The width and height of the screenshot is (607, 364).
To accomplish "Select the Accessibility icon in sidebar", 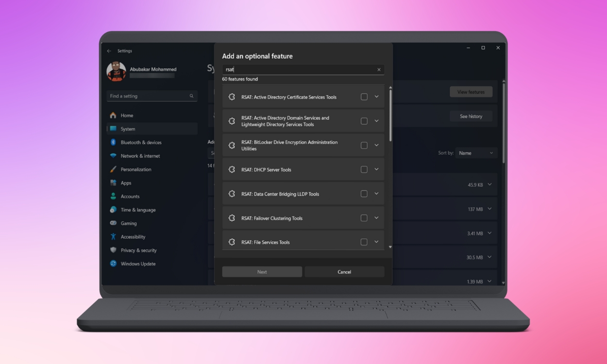I will (x=113, y=237).
